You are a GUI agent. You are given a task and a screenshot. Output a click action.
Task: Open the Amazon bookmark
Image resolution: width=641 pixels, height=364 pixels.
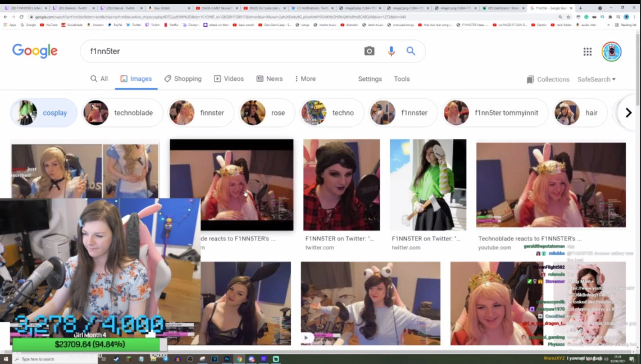click(x=95, y=25)
